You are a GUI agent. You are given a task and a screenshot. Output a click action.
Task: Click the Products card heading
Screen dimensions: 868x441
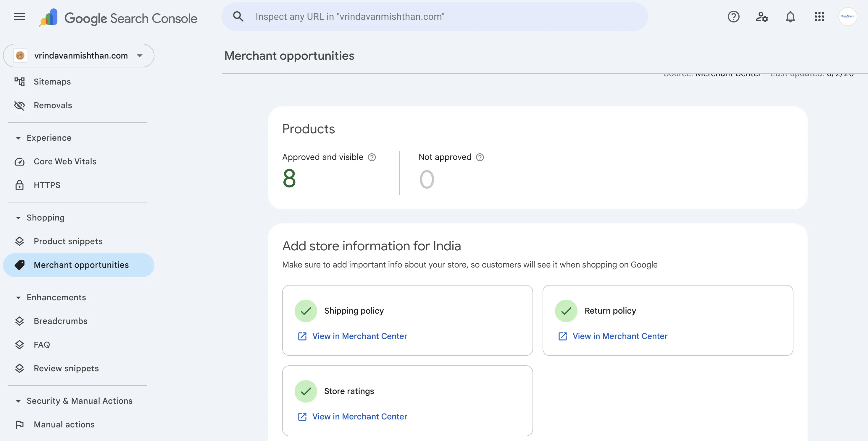[308, 129]
